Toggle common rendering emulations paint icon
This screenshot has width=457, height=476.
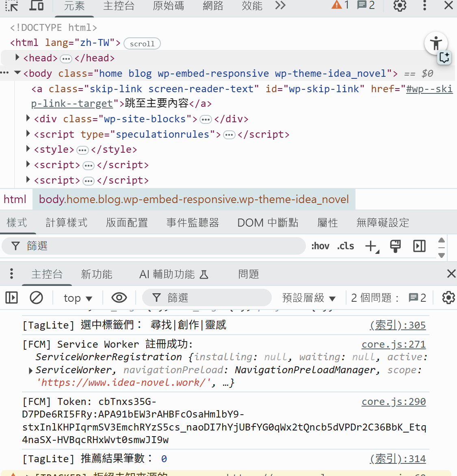click(395, 246)
